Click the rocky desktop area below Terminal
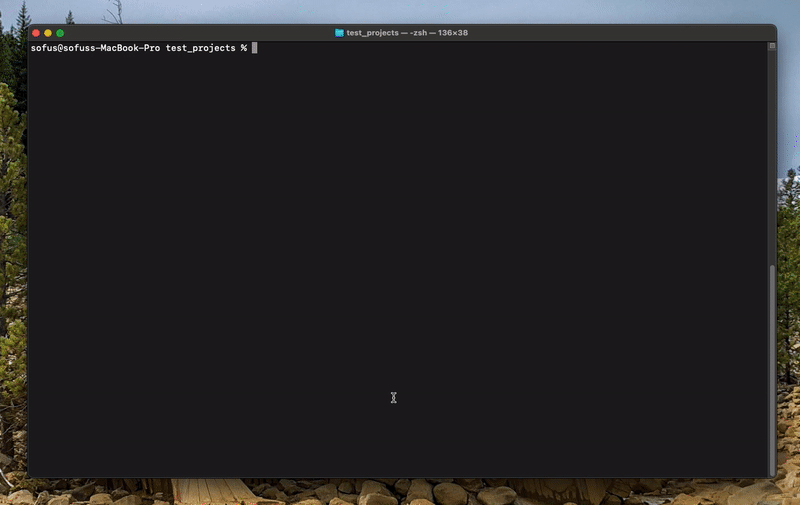This screenshot has height=505, width=800. pyautogui.click(x=400, y=493)
